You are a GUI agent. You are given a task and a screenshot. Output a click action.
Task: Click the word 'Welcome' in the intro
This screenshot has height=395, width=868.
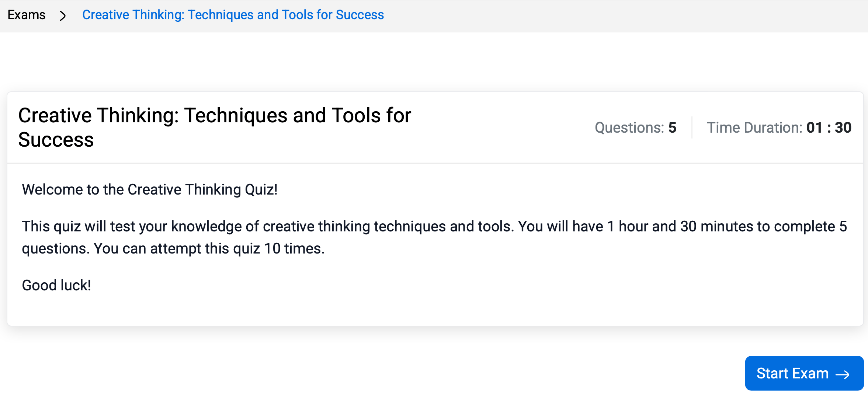(x=52, y=190)
